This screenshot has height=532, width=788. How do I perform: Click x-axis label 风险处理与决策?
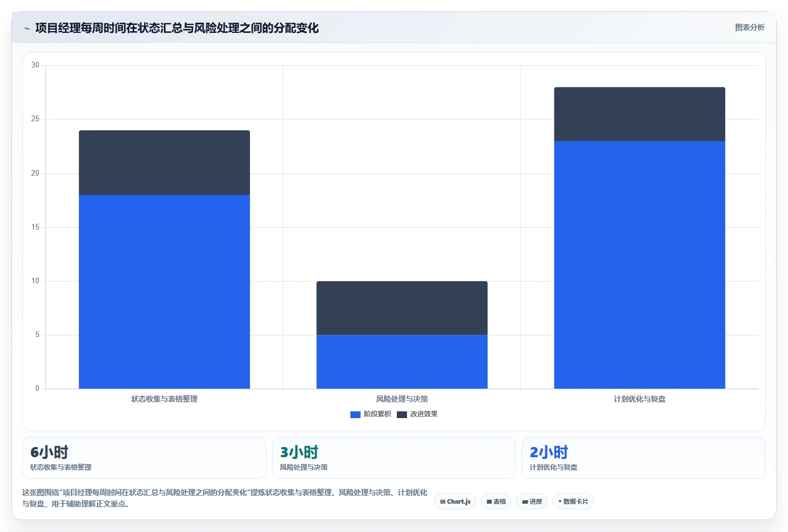click(402, 399)
